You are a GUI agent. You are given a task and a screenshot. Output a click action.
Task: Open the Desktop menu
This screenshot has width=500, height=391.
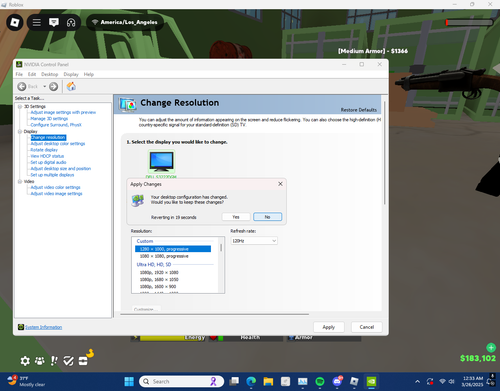coord(49,74)
